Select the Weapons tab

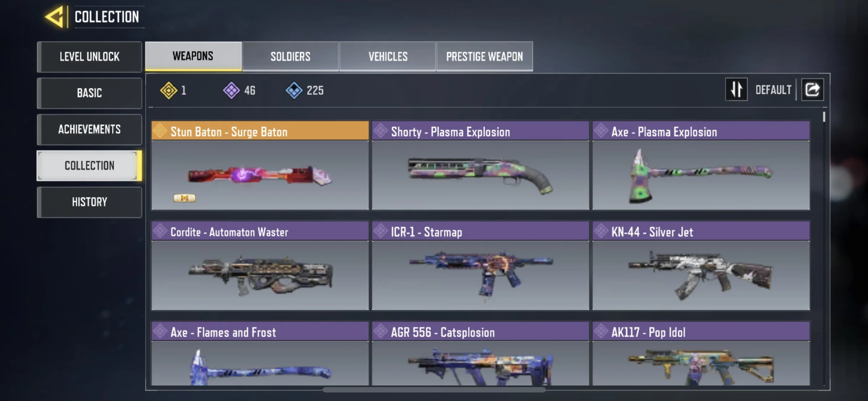coord(193,56)
